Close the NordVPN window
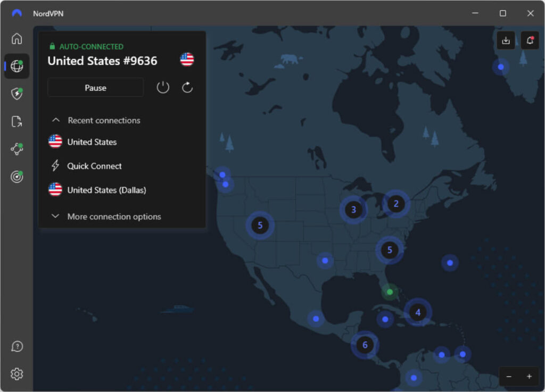Screen dimensions: 545x392 [531, 13]
